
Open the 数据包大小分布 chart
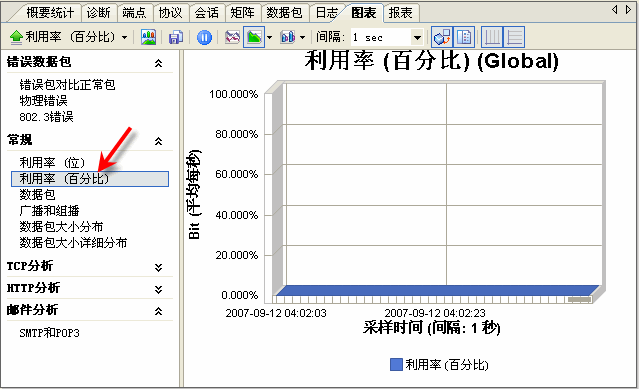tap(61, 226)
